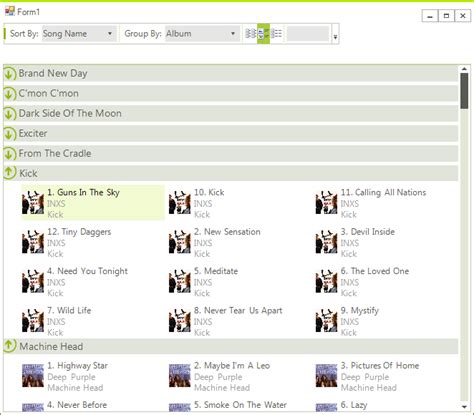Click the empty search text box in toolbar
Viewport: 474px width, 415px height.
click(308, 34)
